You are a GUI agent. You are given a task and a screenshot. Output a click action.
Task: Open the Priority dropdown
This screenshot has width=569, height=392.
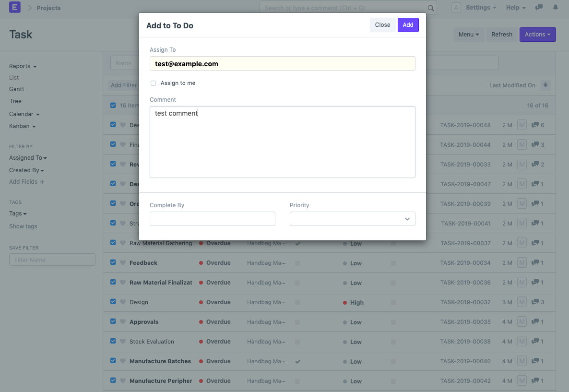point(352,219)
